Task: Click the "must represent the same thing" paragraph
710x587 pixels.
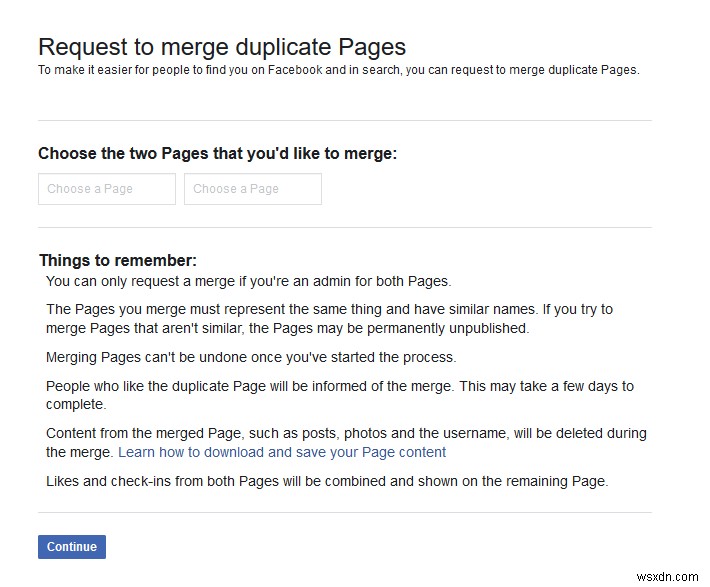Action: [x=329, y=309]
